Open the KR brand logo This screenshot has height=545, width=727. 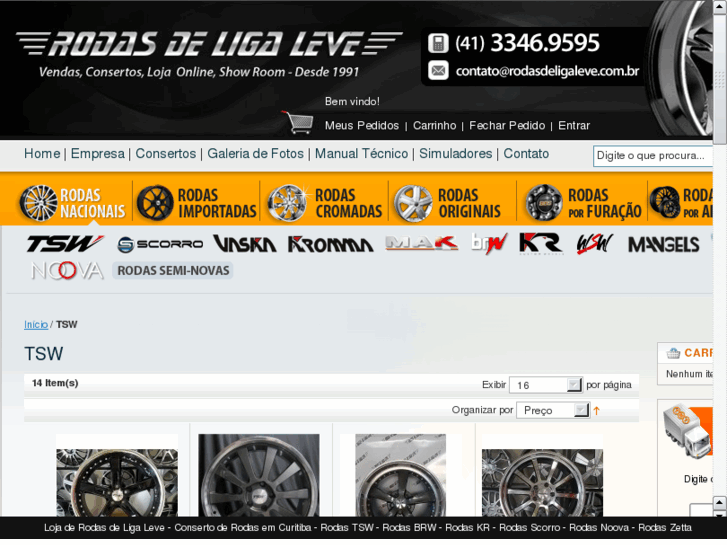point(541,244)
